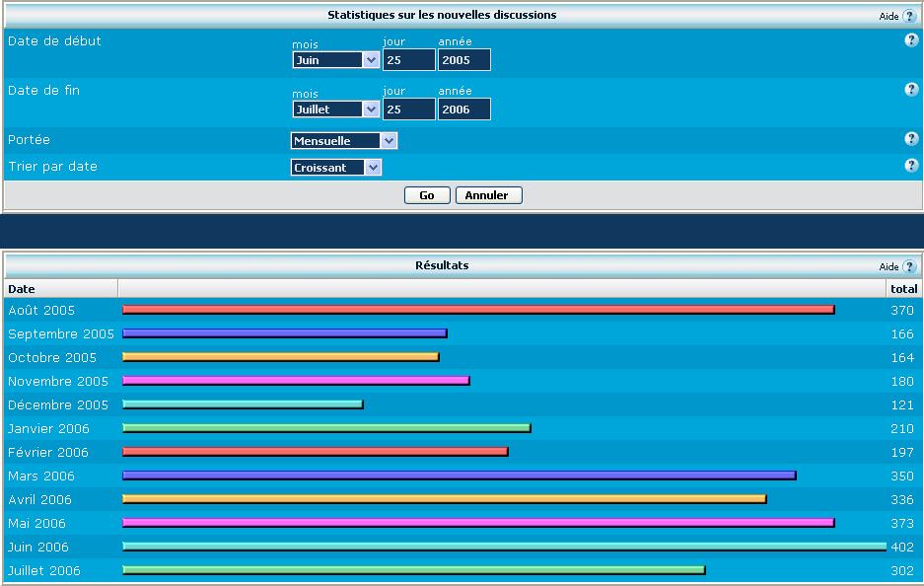Click help icon for Date de début row

pos(911,40)
